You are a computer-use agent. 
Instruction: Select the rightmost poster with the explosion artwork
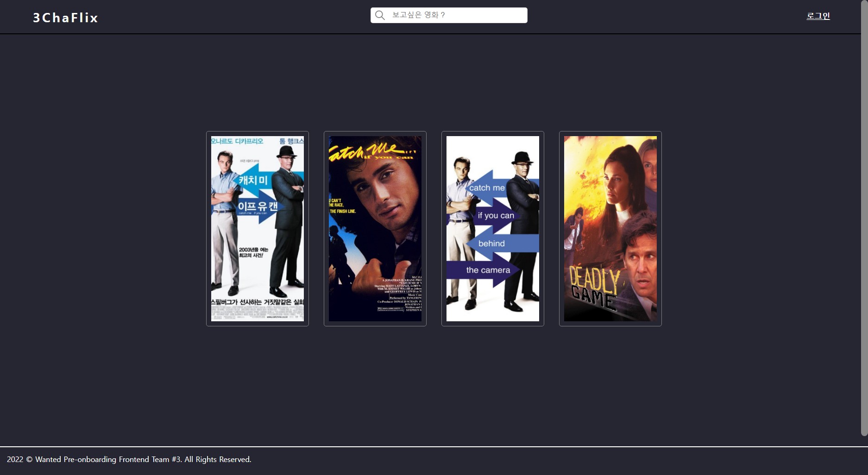(610, 229)
